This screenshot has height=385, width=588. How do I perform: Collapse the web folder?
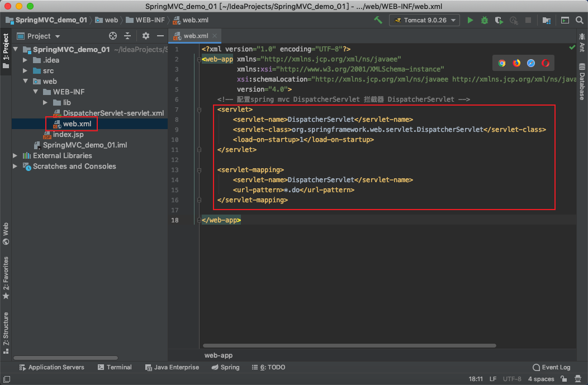coord(25,81)
